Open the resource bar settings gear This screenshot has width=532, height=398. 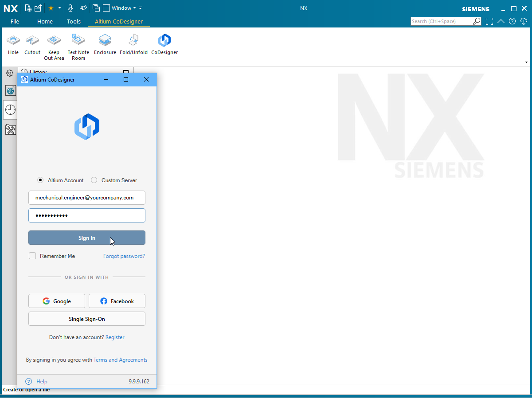pos(10,73)
